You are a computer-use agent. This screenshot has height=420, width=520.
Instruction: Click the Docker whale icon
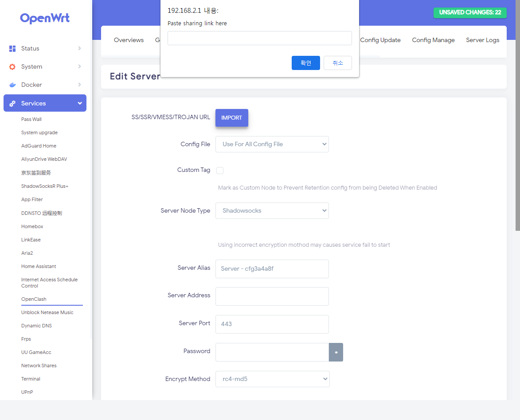pos(12,85)
